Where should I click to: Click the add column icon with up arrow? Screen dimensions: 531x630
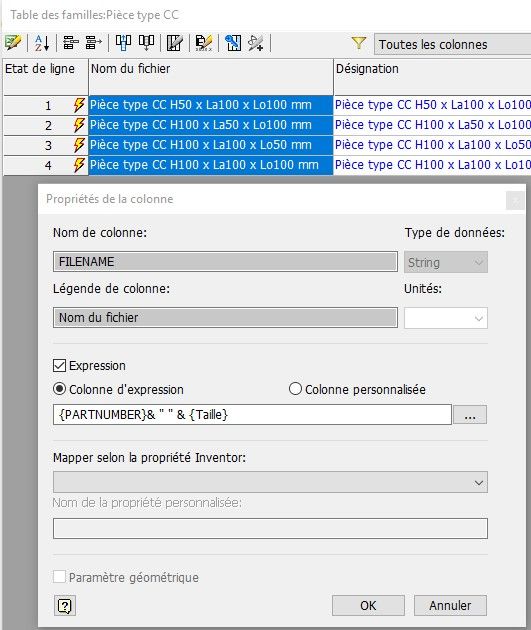click(123, 43)
